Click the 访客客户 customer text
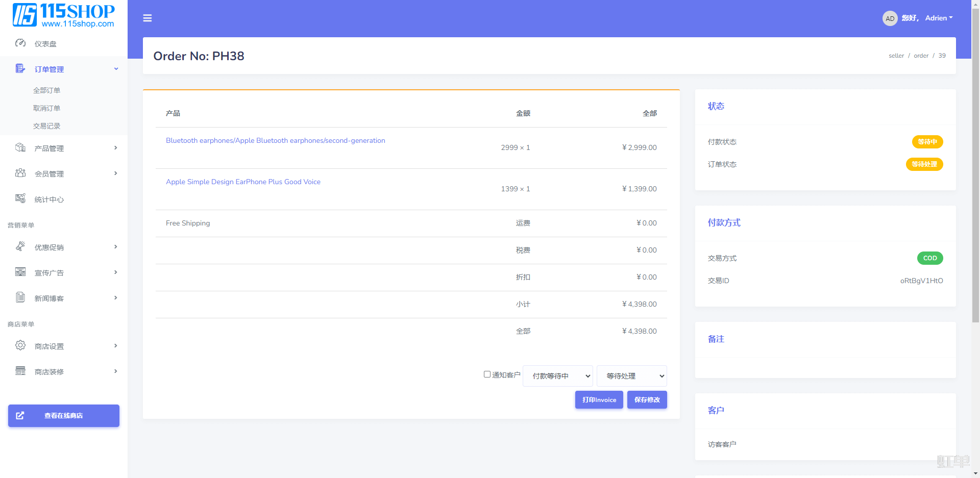Screen dimensions: 980x478 pos(722,444)
